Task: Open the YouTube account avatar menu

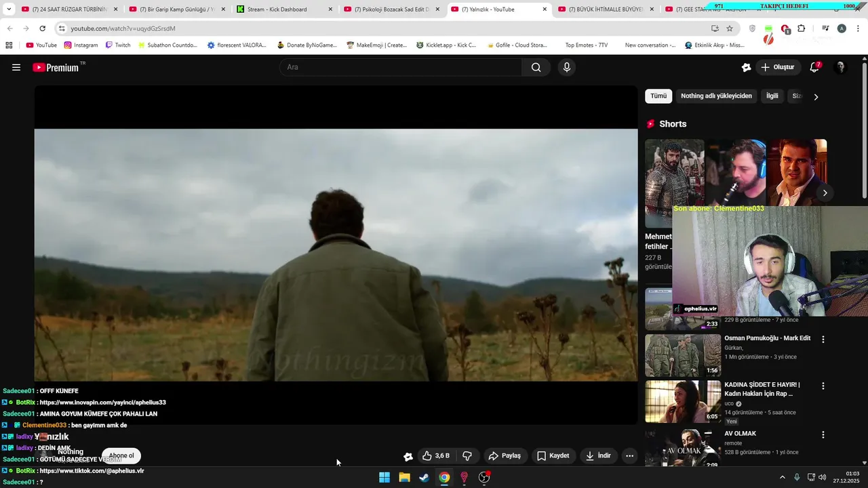Action: (840, 67)
